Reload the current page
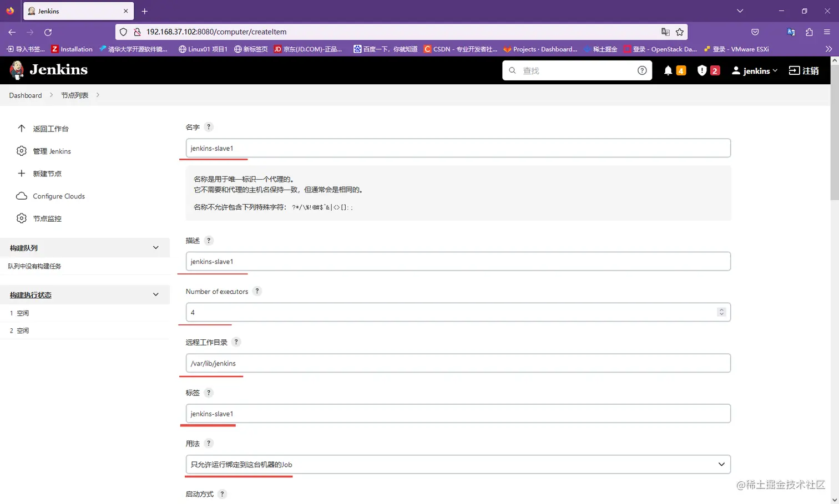 click(48, 32)
